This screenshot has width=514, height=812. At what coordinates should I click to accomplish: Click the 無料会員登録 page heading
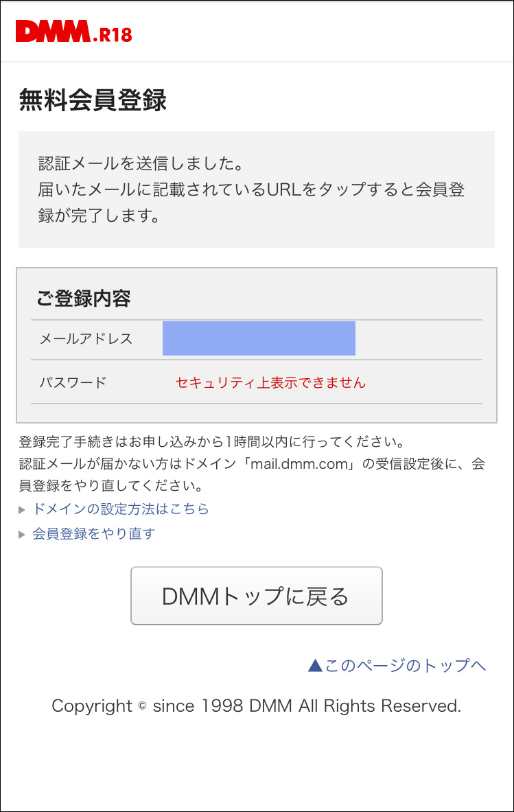click(x=93, y=101)
